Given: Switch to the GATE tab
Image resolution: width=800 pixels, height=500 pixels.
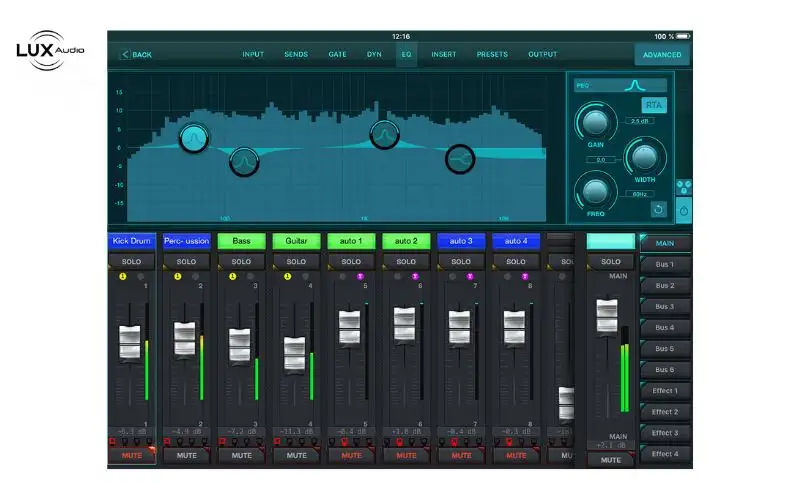Looking at the screenshot, I should (338, 54).
